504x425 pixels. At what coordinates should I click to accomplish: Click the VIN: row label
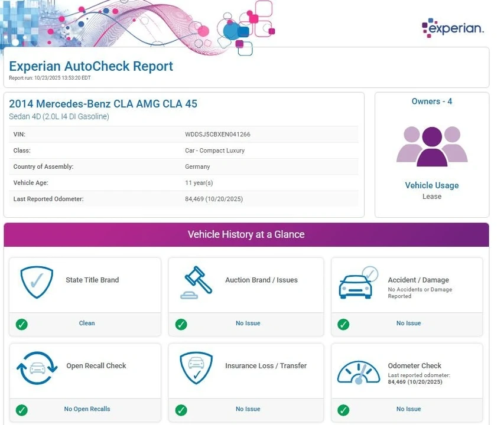pyautogui.click(x=19, y=135)
